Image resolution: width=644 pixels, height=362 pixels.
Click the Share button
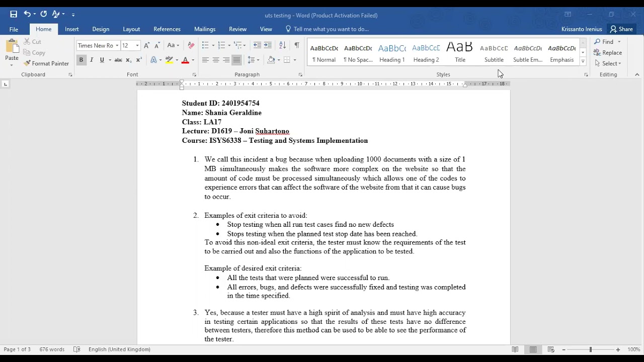621,29
